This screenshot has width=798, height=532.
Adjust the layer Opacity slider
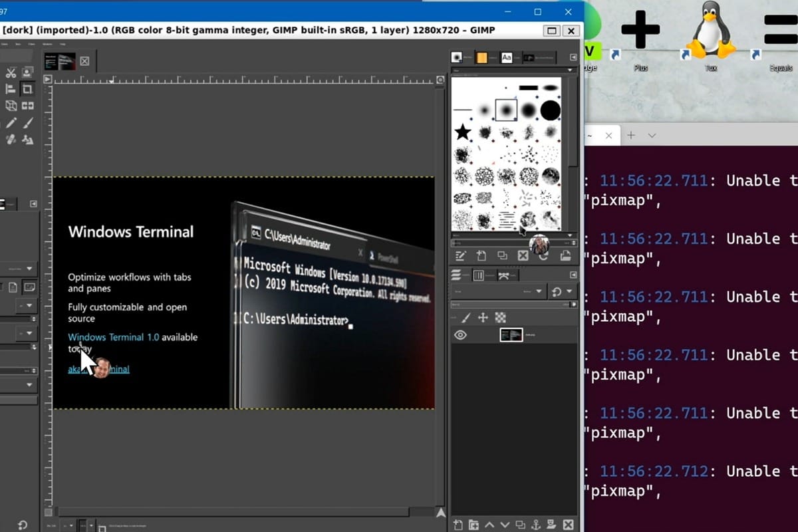(x=512, y=304)
